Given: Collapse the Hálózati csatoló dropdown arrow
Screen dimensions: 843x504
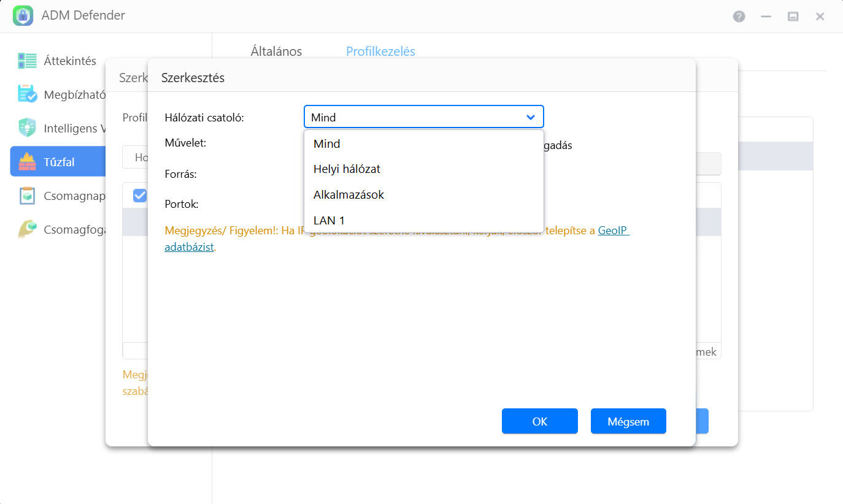Looking at the screenshot, I should coord(531,117).
